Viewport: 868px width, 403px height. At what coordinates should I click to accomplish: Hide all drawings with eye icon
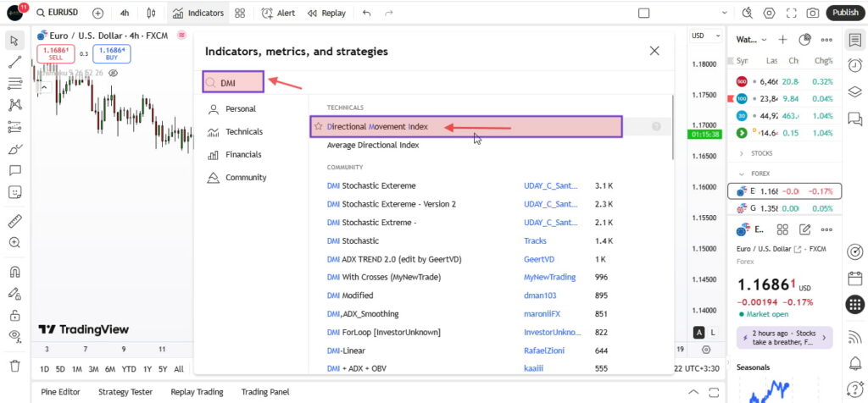click(x=15, y=336)
